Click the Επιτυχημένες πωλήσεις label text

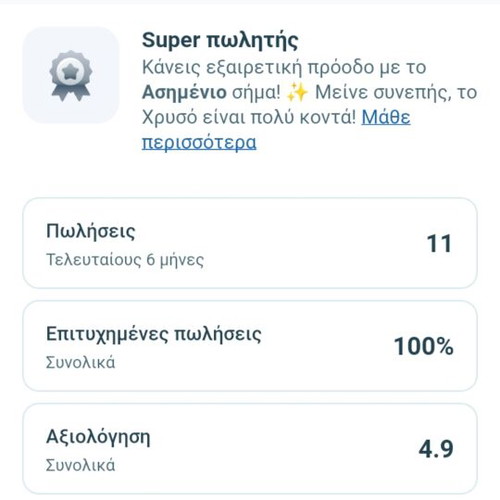point(154,334)
